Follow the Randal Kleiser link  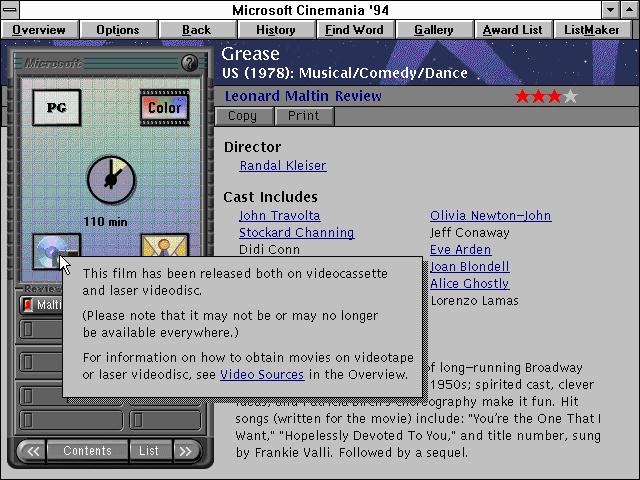tap(283, 166)
